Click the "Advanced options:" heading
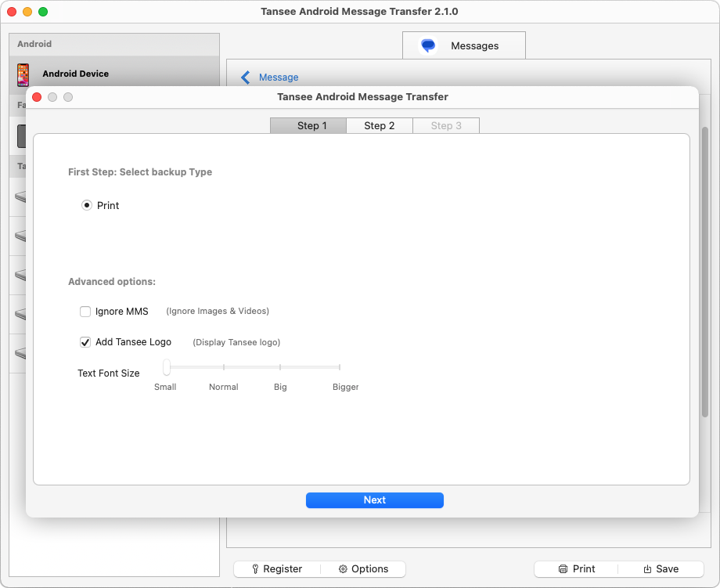This screenshot has width=720, height=588. pos(112,282)
